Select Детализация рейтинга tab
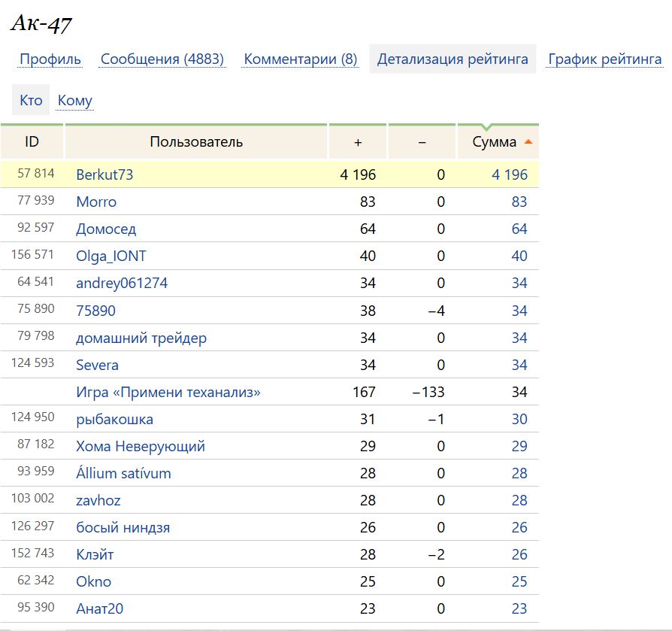 453,59
